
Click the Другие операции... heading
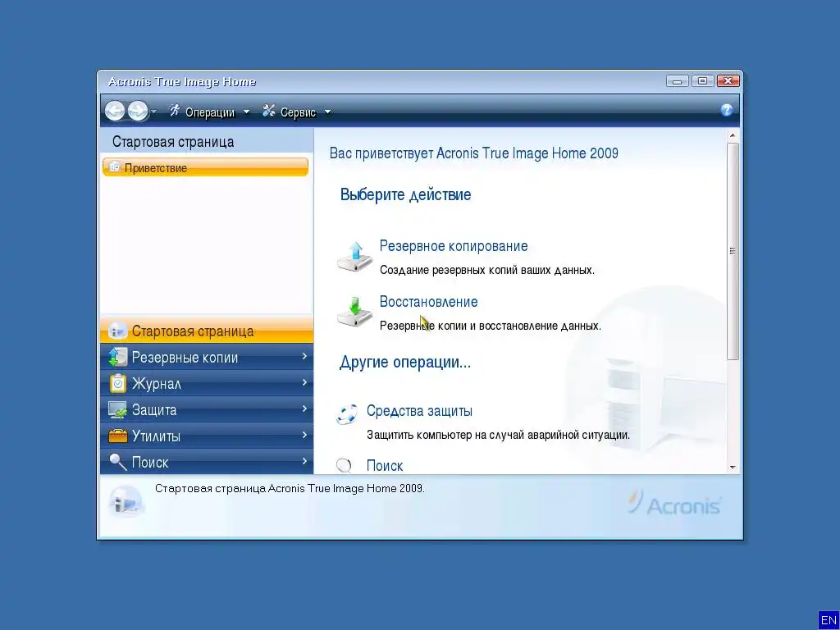tap(405, 362)
